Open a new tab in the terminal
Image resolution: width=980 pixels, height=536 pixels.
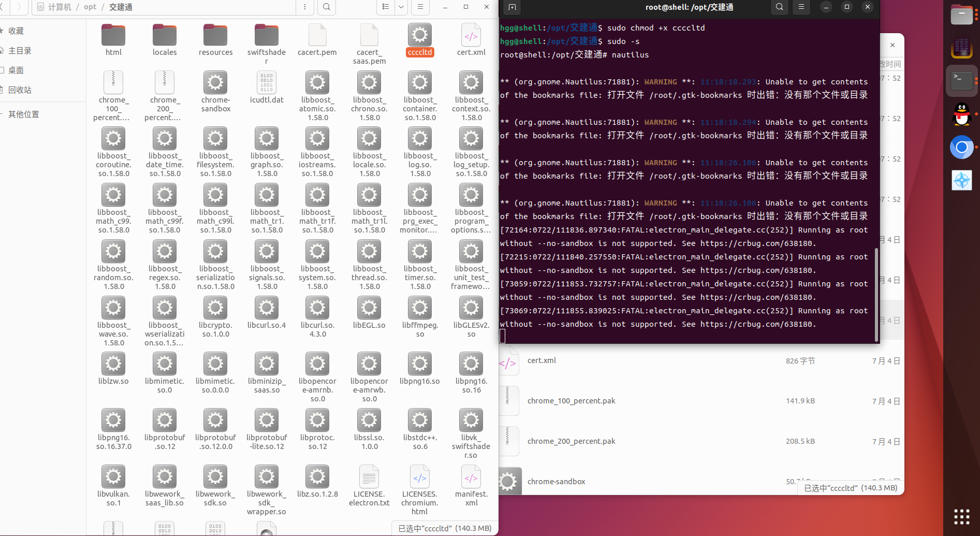(x=513, y=7)
